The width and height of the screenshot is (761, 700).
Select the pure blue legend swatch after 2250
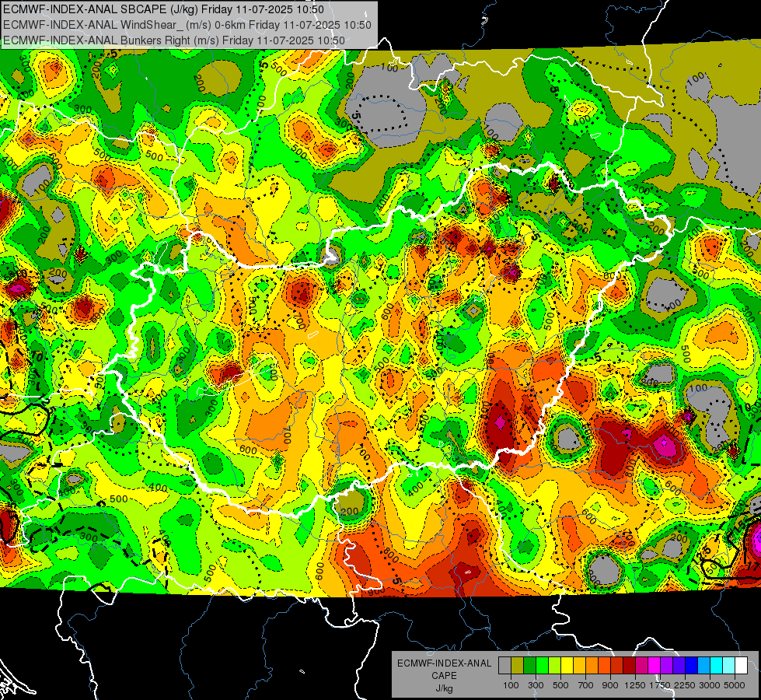coord(692,665)
